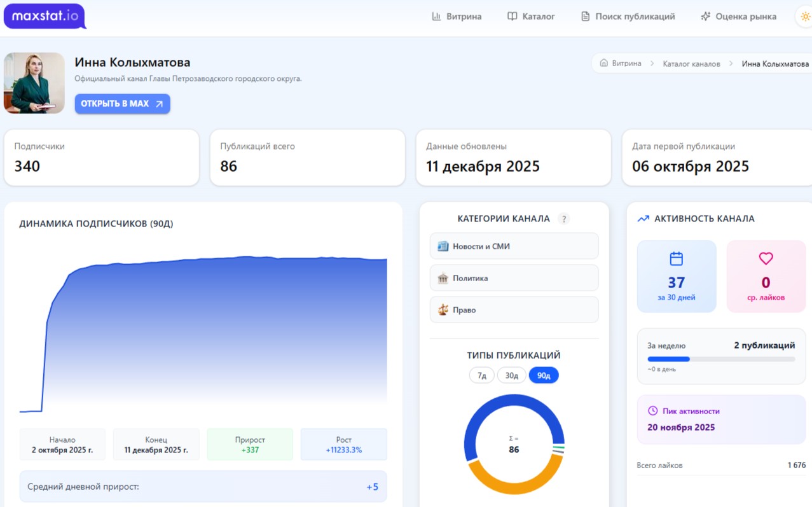Select the 90д period option
Viewport: 812px width, 507px height.
point(543,375)
